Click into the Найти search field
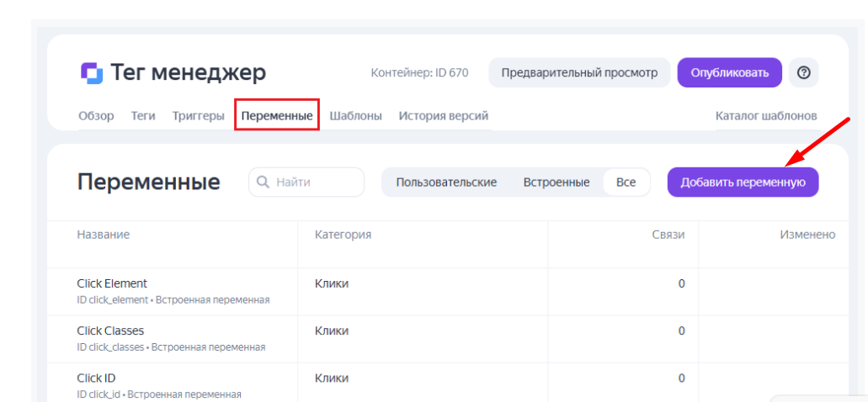Image resolution: width=868 pixels, height=402 pixels. (306, 182)
